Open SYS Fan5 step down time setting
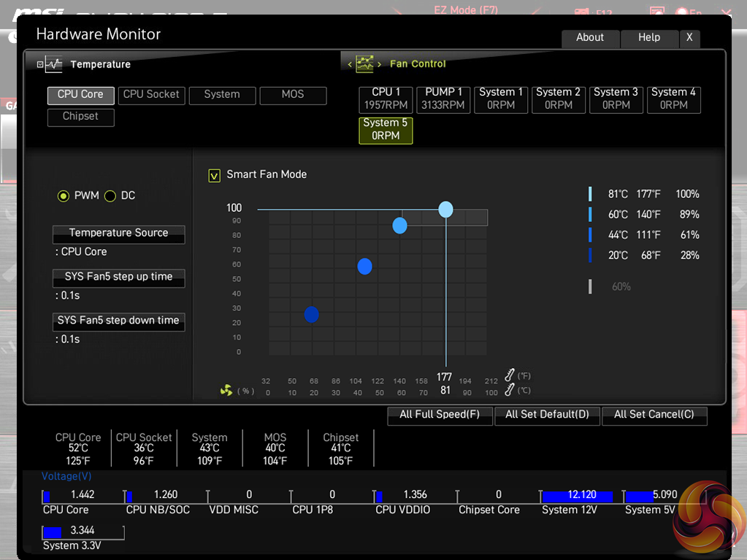This screenshot has height=560, width=747. [x=118, y=321]
